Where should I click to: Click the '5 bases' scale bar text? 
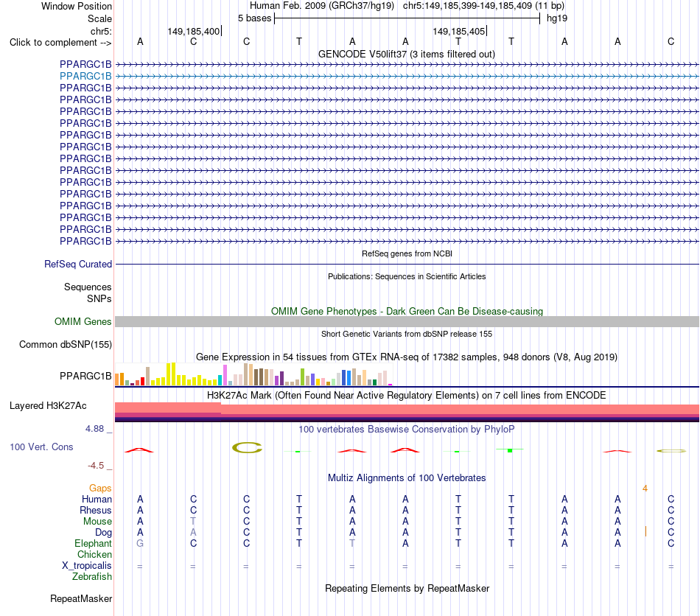[254, 18]
